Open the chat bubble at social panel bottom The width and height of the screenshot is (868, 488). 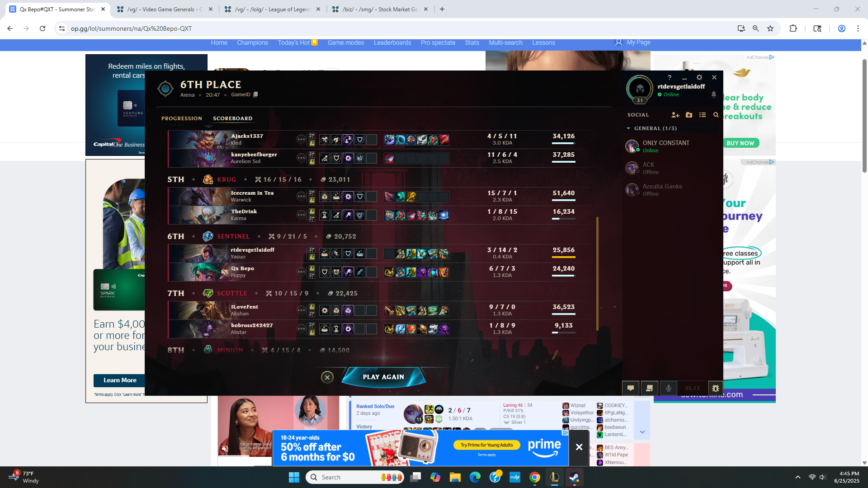tap(631, 388)
